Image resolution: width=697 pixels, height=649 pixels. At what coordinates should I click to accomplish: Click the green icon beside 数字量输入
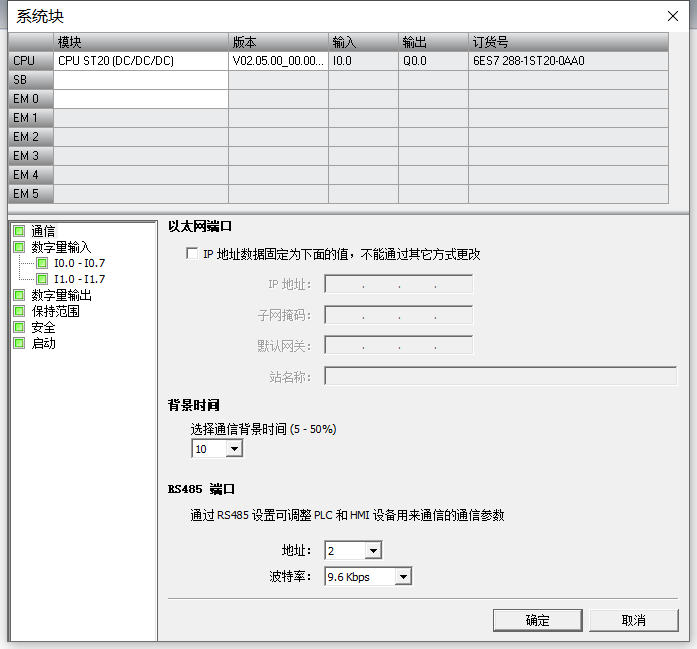click(19, 247)
